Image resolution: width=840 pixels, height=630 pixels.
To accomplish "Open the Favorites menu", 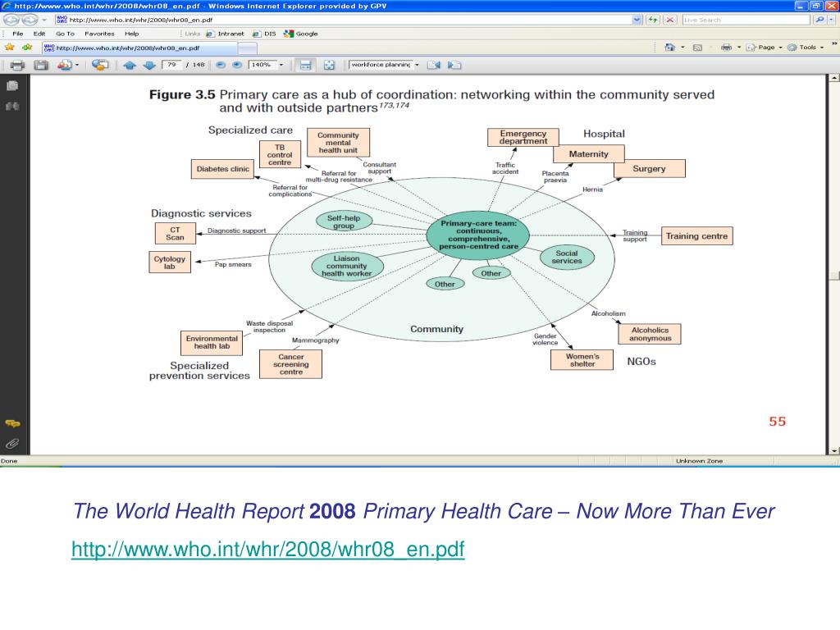I will coord(99,34).
